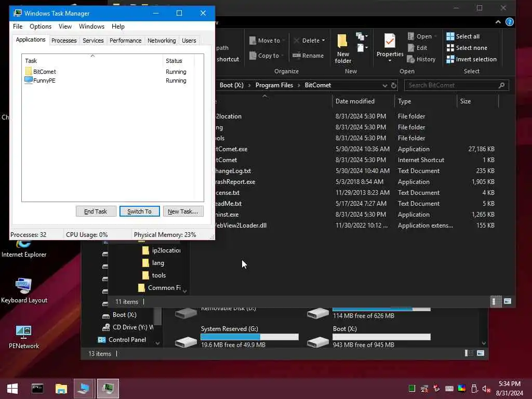Open the New item dropdown in the ribbon
The height and width of the screenshot is (399, 532).
362,36
